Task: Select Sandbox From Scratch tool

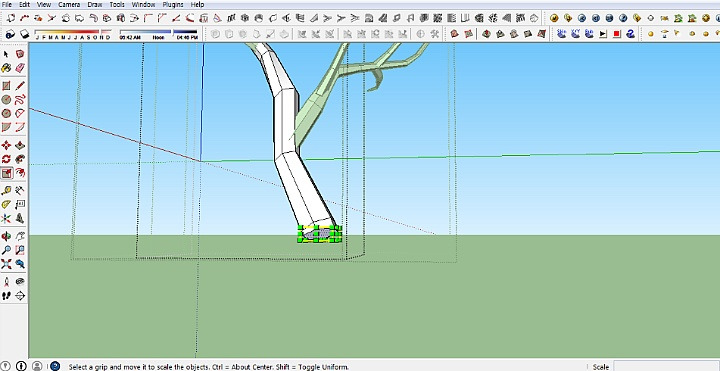Action: tap(469, 34)
